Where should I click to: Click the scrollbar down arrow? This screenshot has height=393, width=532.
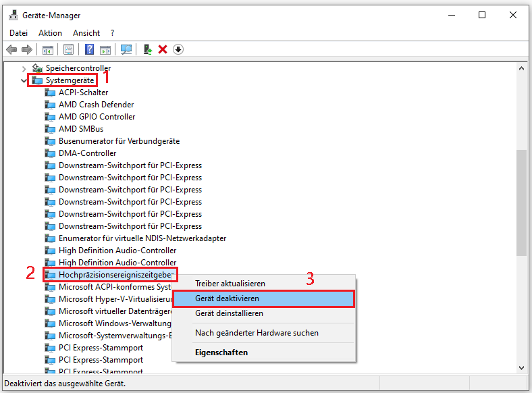pyautogui.click(x=521, y=368)
